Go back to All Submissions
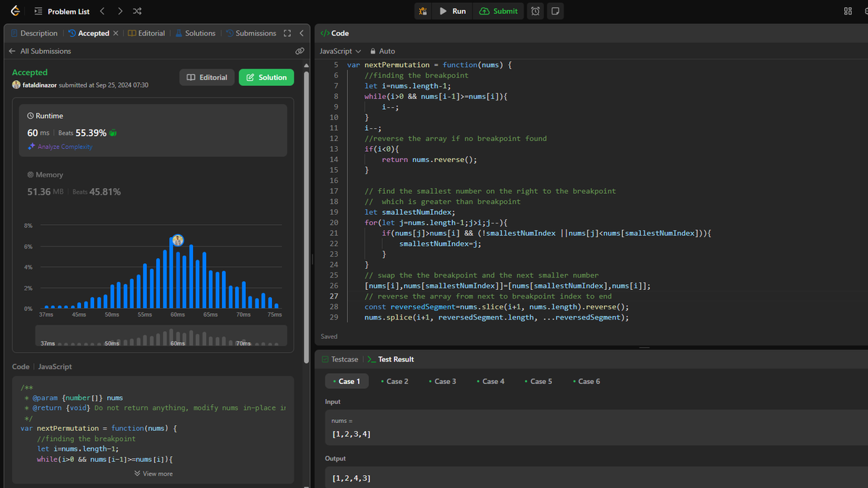The height and width of the screenshot is (488, 868). (40, 51)
